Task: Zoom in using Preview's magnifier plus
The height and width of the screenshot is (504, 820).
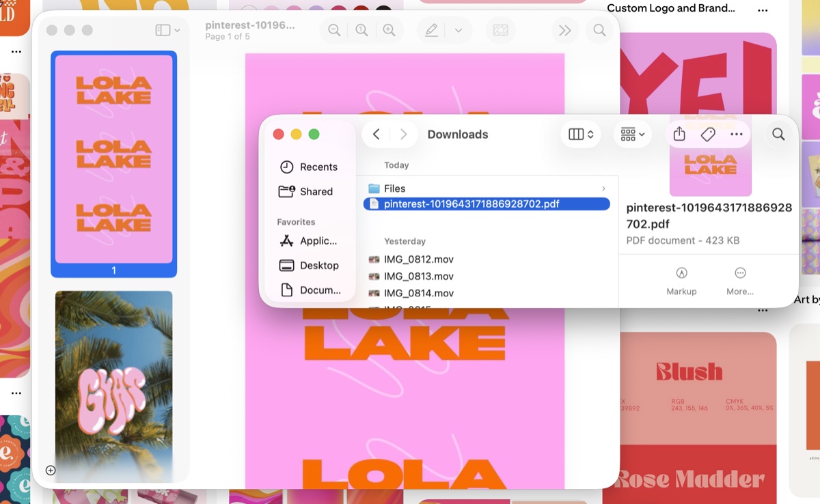Action: (x=389, y=30)
